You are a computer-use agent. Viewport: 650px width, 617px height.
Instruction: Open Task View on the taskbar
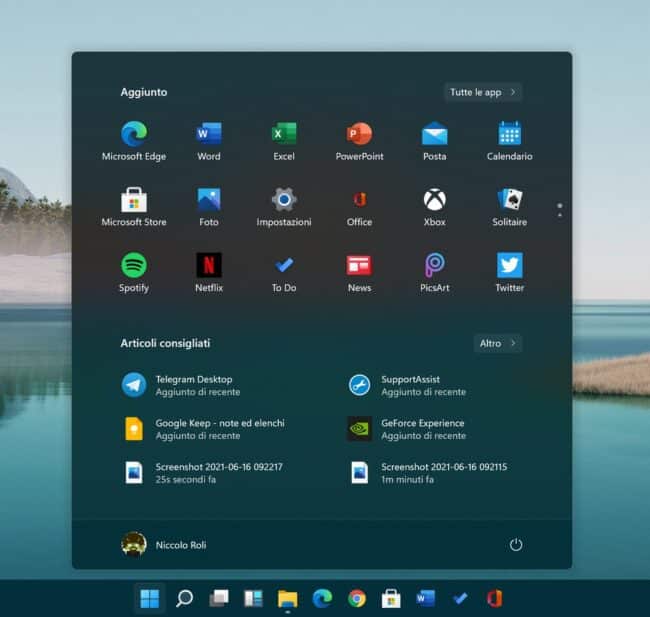tap(219, 598)
